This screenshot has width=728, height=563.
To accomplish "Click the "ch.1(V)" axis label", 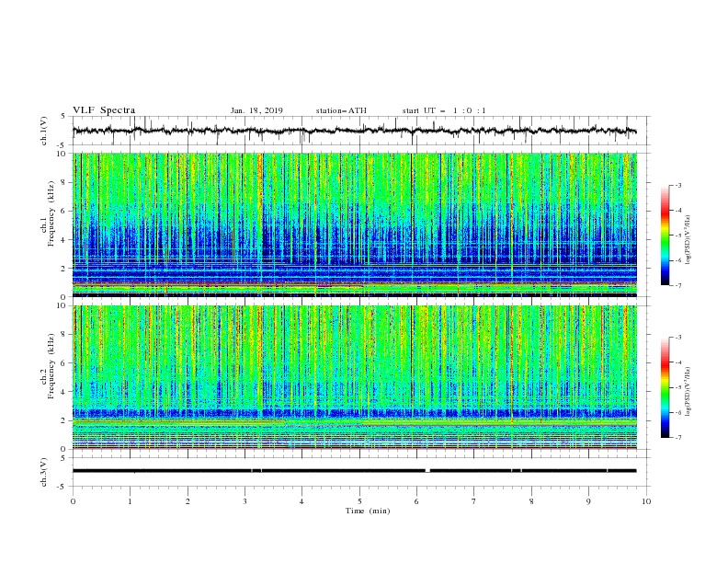I will 44,131.
